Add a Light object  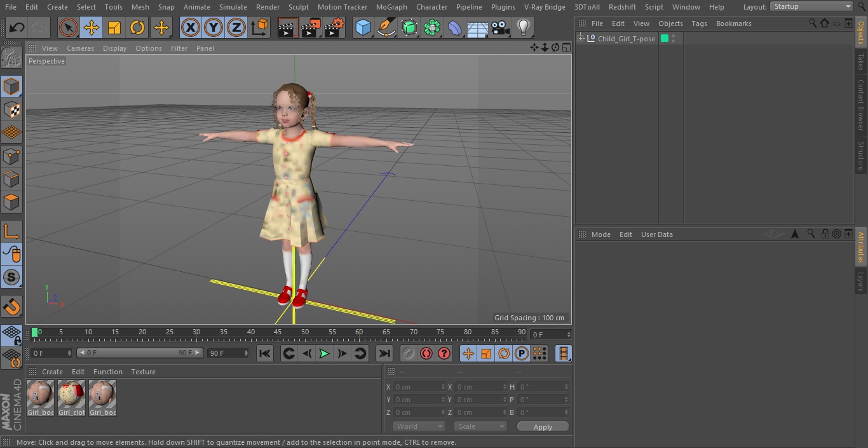pos(523,27)
